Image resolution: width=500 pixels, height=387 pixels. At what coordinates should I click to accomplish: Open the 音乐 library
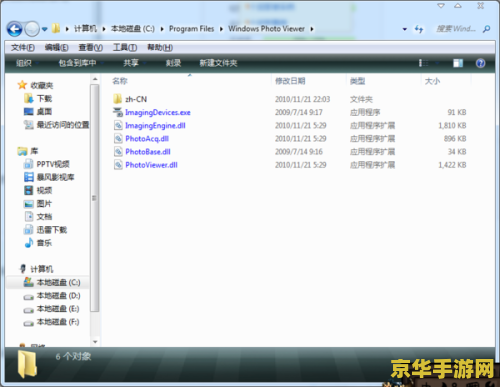(x=44, y=243)
